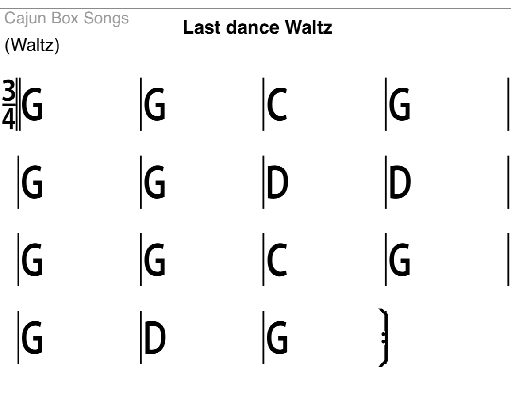Click the D chord in the bottom row
The width and height of the screenshot is (511, 420).
pyautogui.click(x=155, y=339)
